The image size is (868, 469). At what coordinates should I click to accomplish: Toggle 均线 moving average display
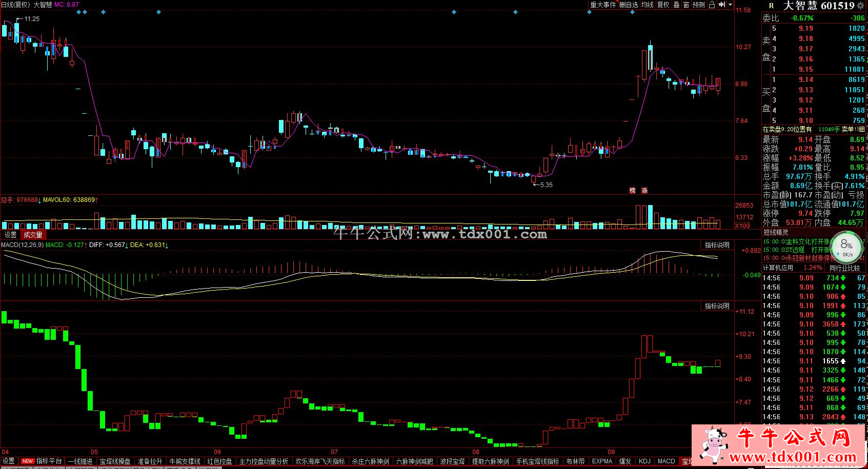click(x=648, y=5)
